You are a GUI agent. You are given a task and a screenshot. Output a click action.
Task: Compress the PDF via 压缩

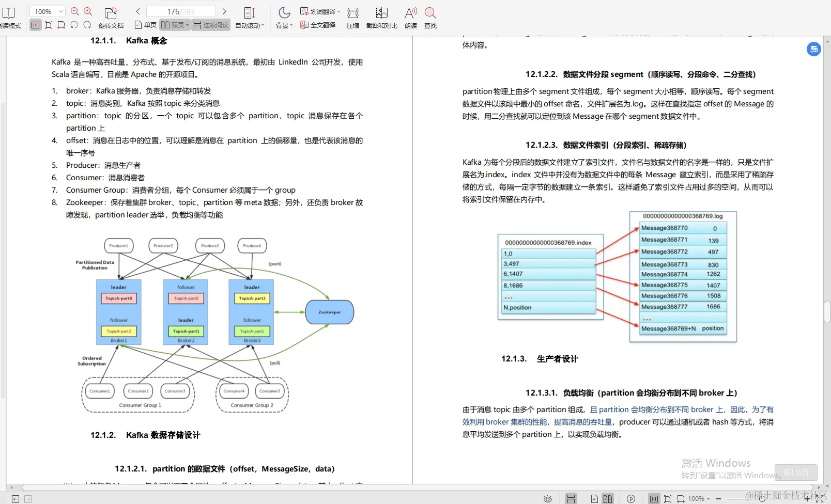click(353, 17)
